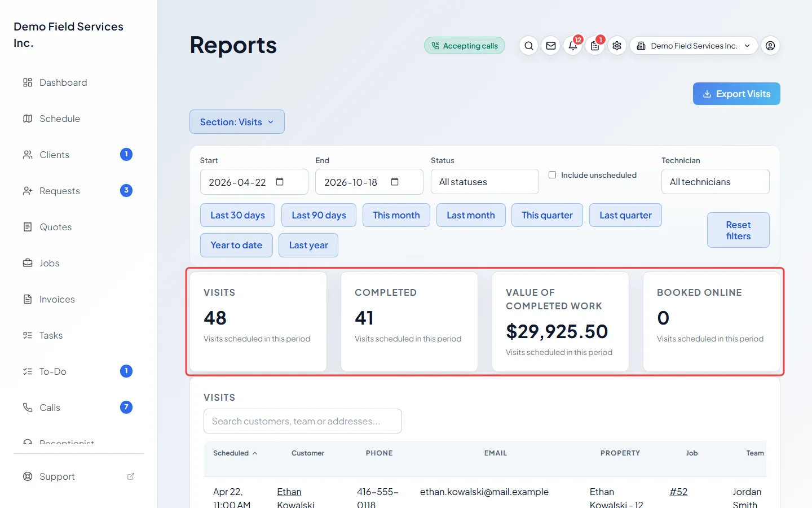Sort by the Scheduled column header
Viewport: 812px width, 508px height.
coord(235,453)
